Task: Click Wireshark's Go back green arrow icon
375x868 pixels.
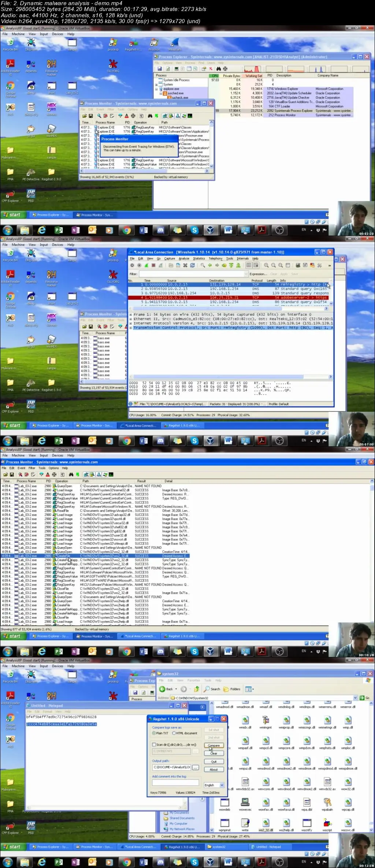Action: pyautogui.click(x=210, y=265)
